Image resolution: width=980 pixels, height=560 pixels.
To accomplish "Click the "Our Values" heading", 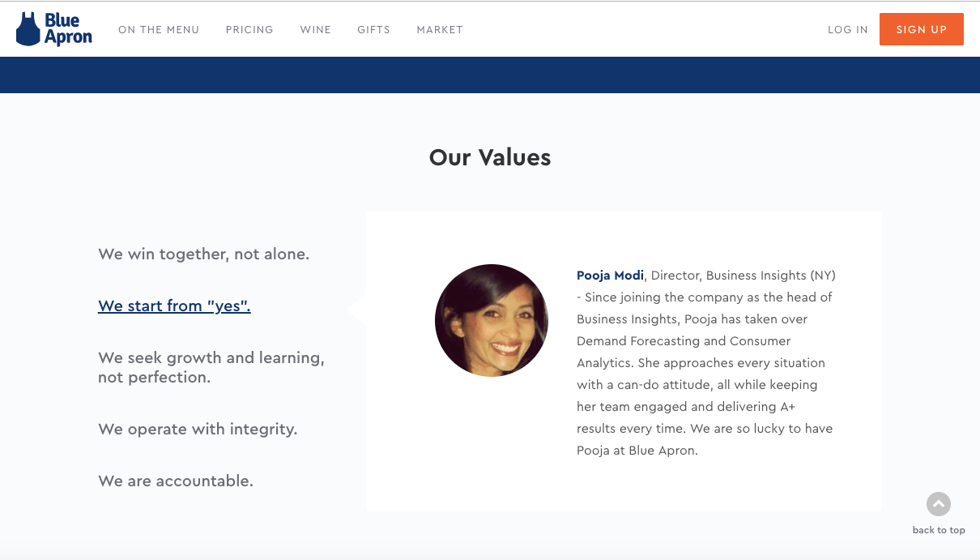I will pyautogui.click(x=490, y=157).
